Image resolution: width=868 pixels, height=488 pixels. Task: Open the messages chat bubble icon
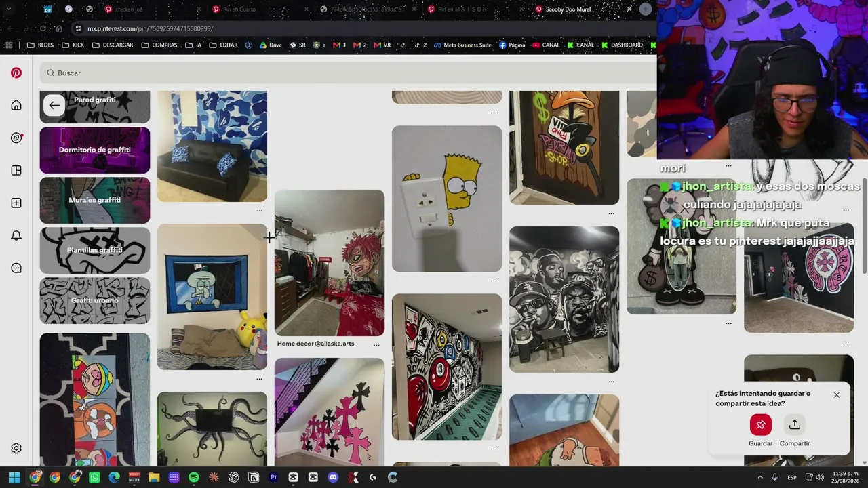(16, 268)
